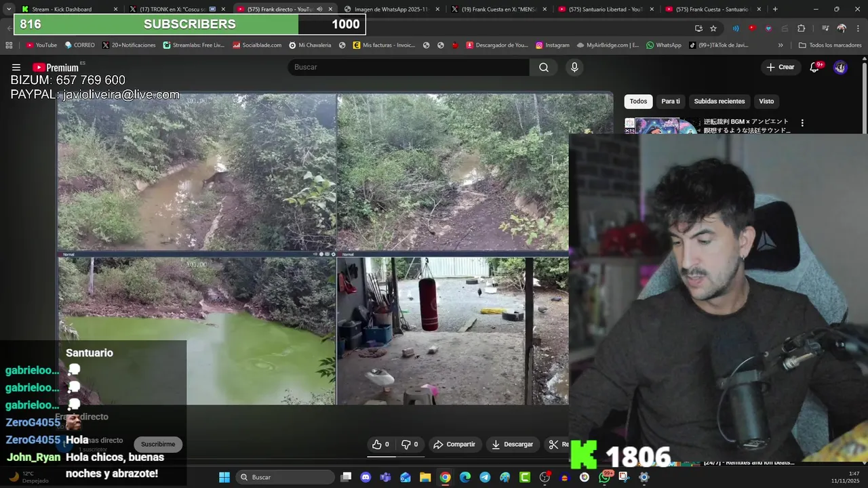Open the YouTube guide hamburger menu
Viewport: 868px width, 488px height.
(x=16, y=67)
